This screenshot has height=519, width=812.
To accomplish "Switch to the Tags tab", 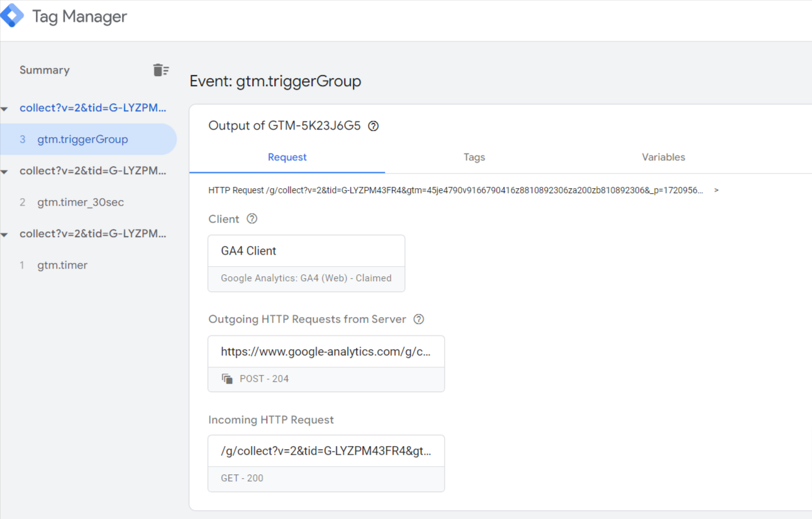I will pyautogui.click(x=474, y=157).
